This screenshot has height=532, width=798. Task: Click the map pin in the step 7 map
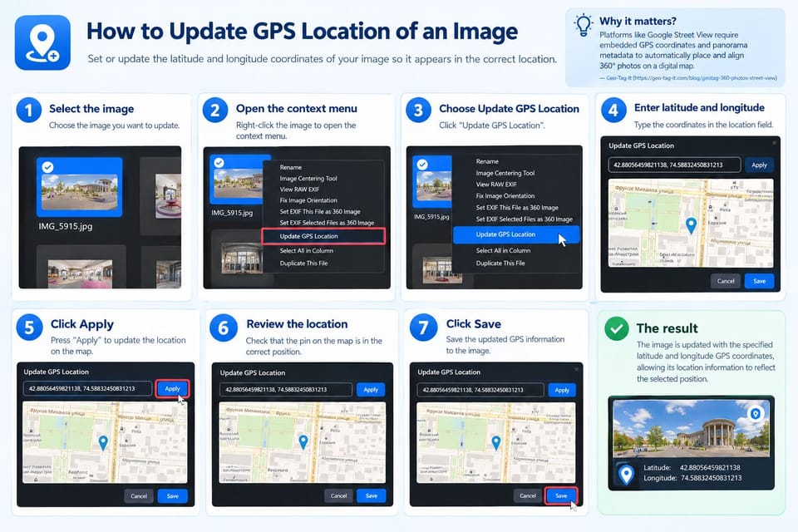click(x=496, y=442)
